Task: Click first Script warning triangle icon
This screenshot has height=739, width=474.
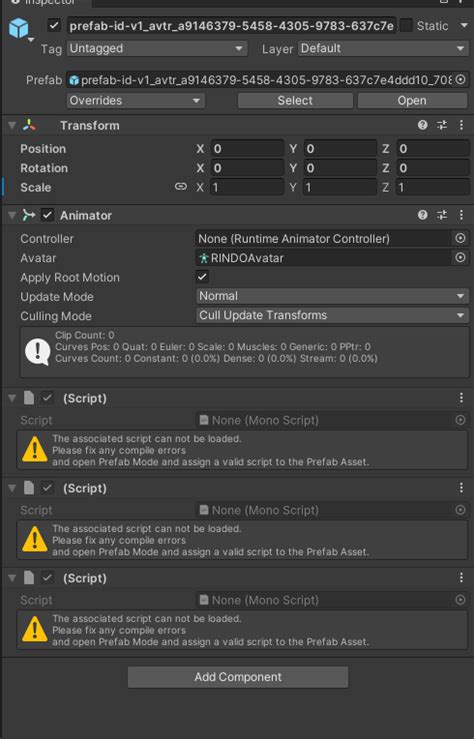Action: (35, 449)
